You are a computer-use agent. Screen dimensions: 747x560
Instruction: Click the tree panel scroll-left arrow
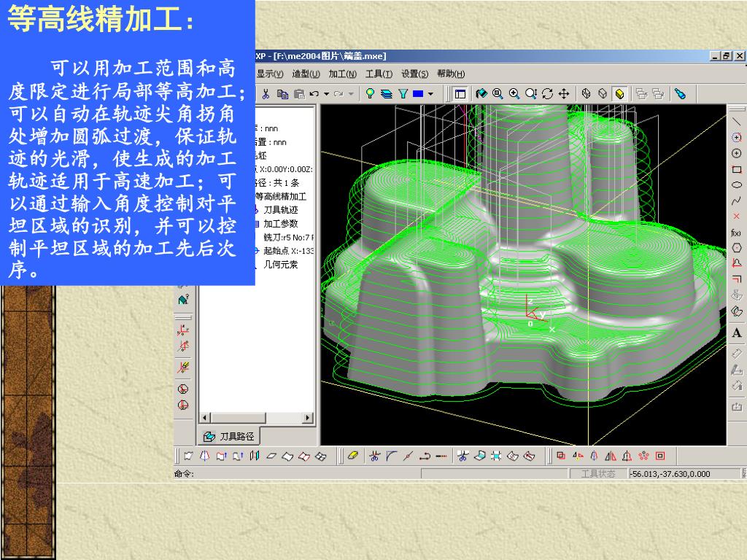204,418
